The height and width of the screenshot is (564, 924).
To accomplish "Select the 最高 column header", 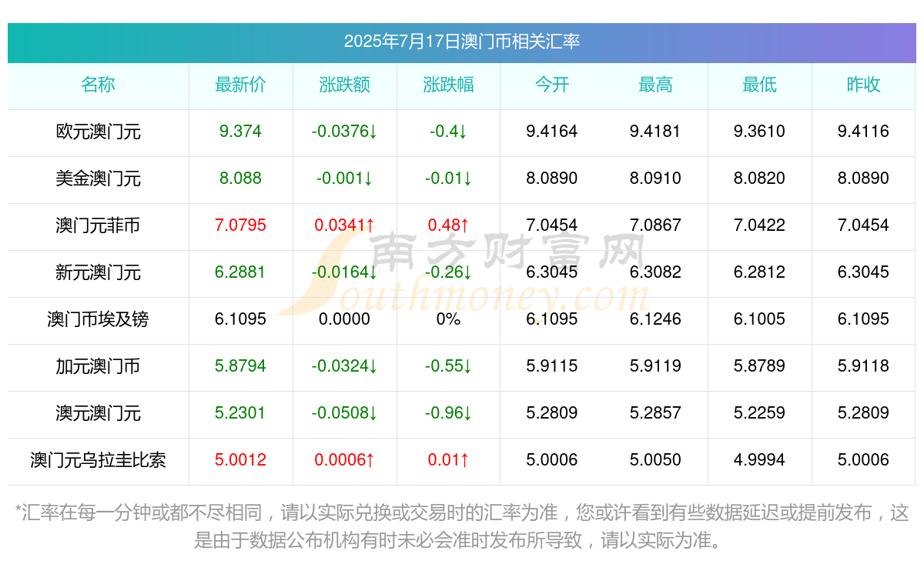I will (x=656, y=85).
